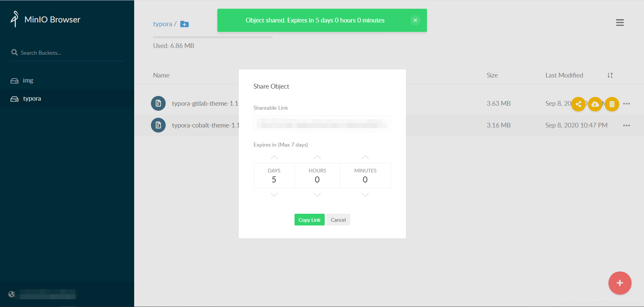644x307 pixels.
Task: Decrease DAYS with down arrow
Action: click(274, 195)
